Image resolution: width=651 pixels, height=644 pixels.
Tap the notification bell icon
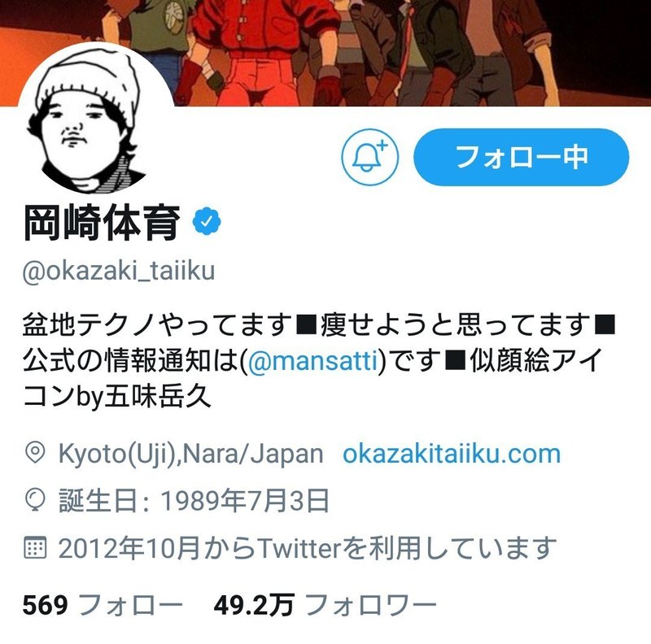coord(370,157)
